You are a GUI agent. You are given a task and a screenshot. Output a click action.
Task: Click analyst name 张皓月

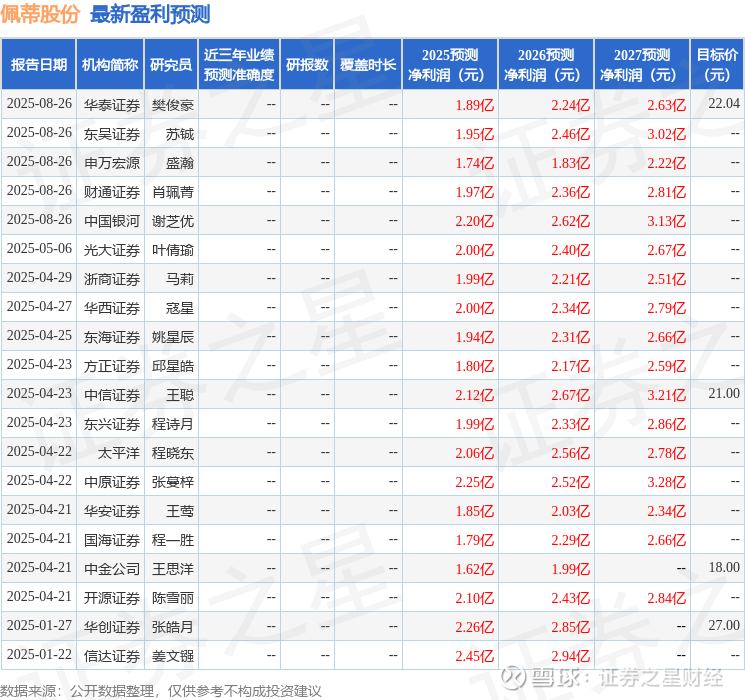pyautogui.click(x=173, y=627)
